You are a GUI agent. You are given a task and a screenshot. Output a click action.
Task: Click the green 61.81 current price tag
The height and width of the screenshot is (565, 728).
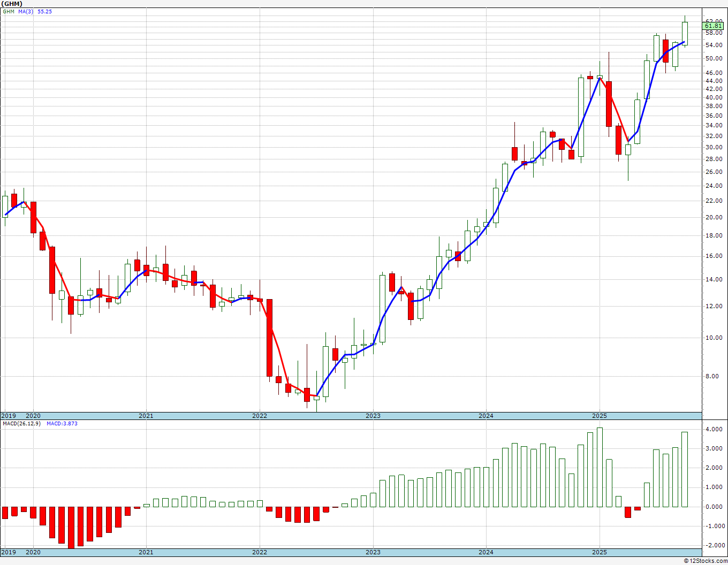(713, 26)
